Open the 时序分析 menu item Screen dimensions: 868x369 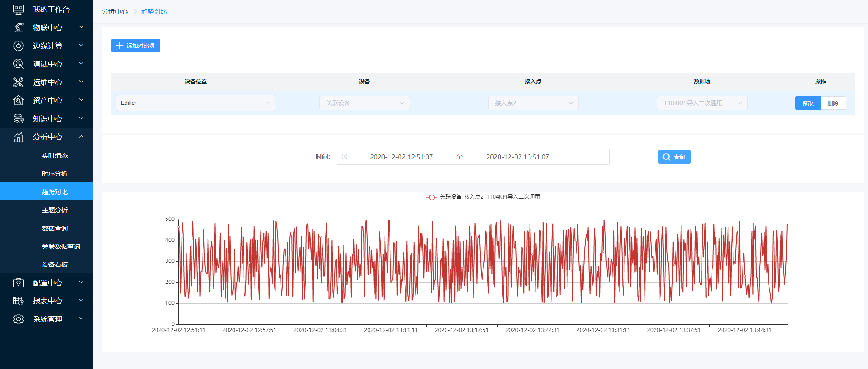pos(55,174)
